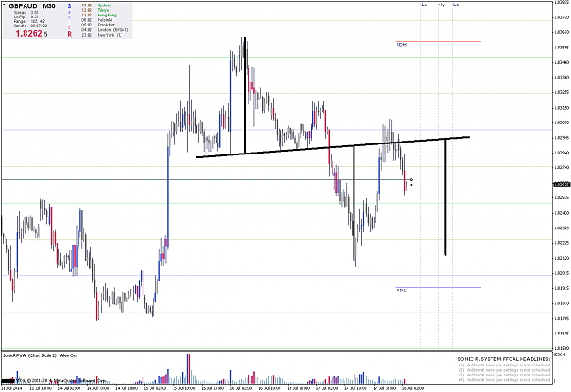Image resolution: width=571 pixels, height=392 pixels.
Task: Click the fourth FFCAL news headline line
Action: coord(504,380)
